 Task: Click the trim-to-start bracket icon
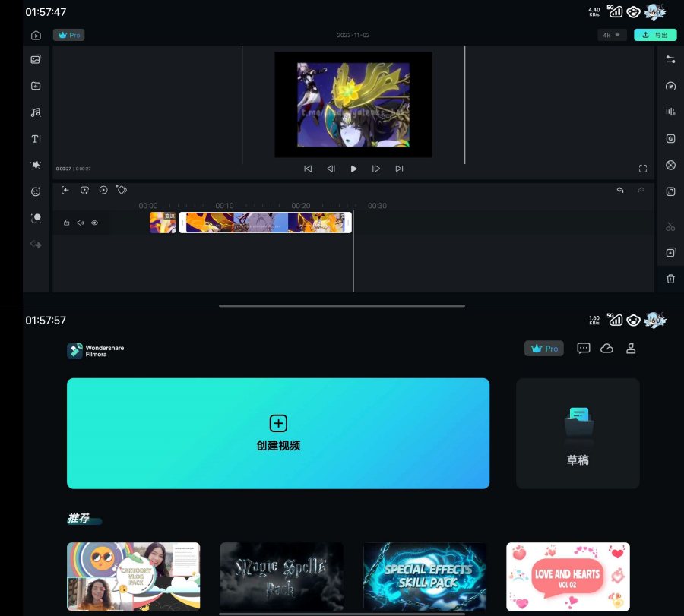pyautogui.click(x=65, y=190)
